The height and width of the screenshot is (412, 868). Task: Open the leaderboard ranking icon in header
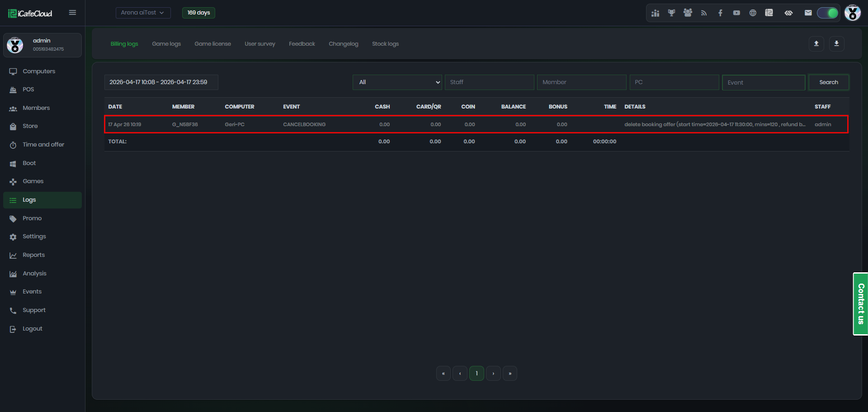pyautogui.click(x=655, y=13)
